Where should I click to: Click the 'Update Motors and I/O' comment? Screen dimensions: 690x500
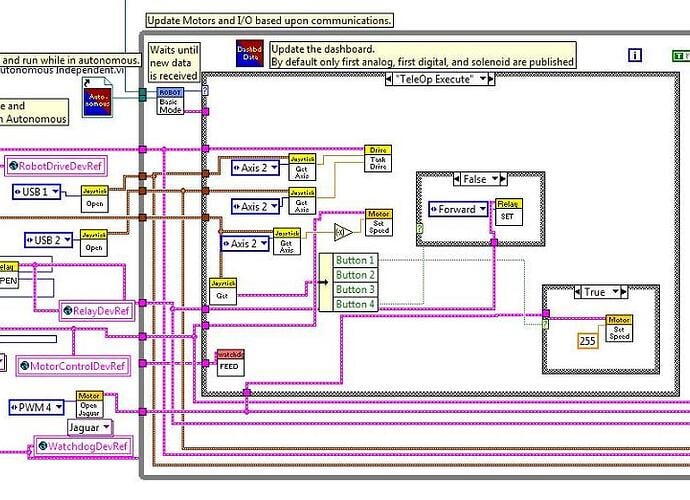click(269, 21)
